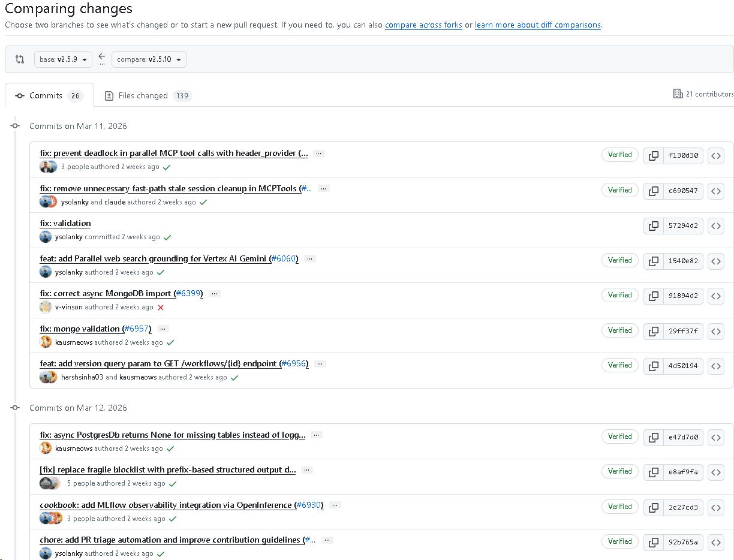Expand description of stale session cleanup commit

click(324, 188)
